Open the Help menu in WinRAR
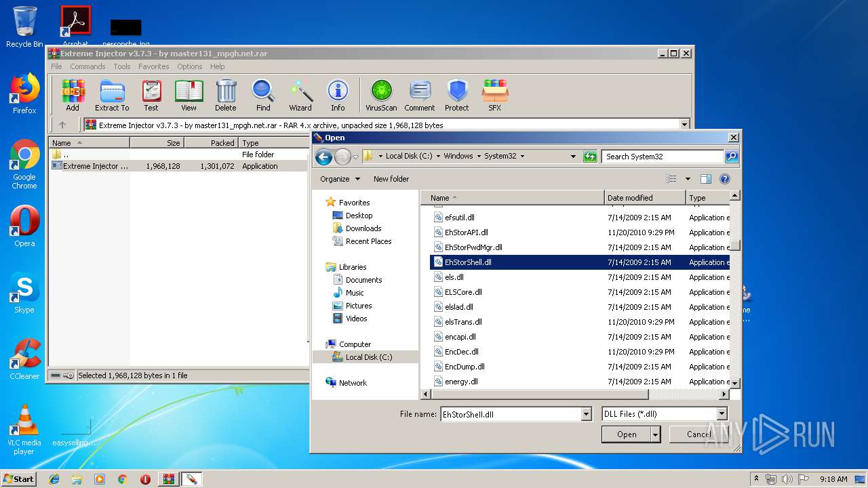 (217, 66)
